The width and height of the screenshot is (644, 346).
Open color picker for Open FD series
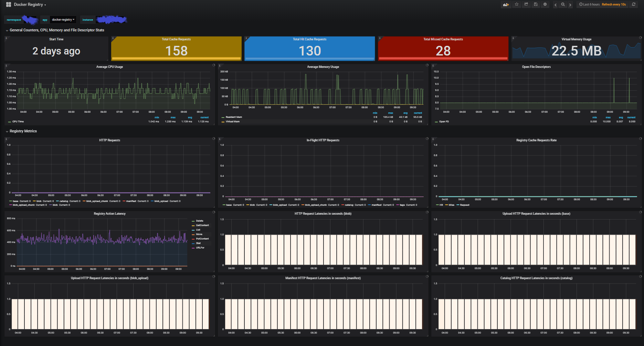pyautogui.click(x=436, y=122)
